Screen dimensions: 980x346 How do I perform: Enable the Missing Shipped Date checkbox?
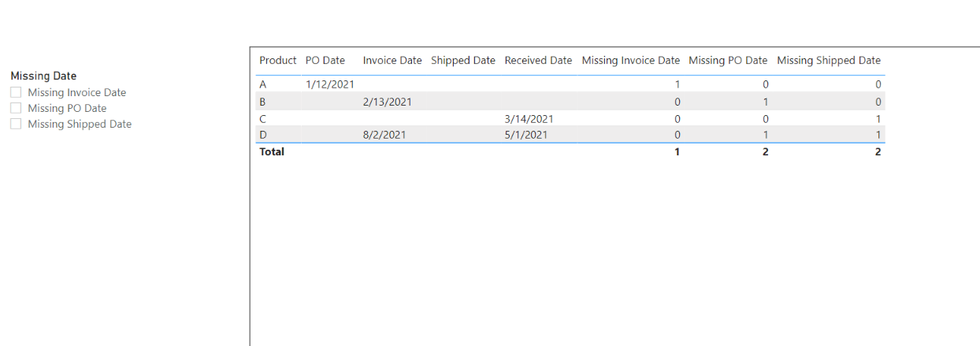coord(16,124)
